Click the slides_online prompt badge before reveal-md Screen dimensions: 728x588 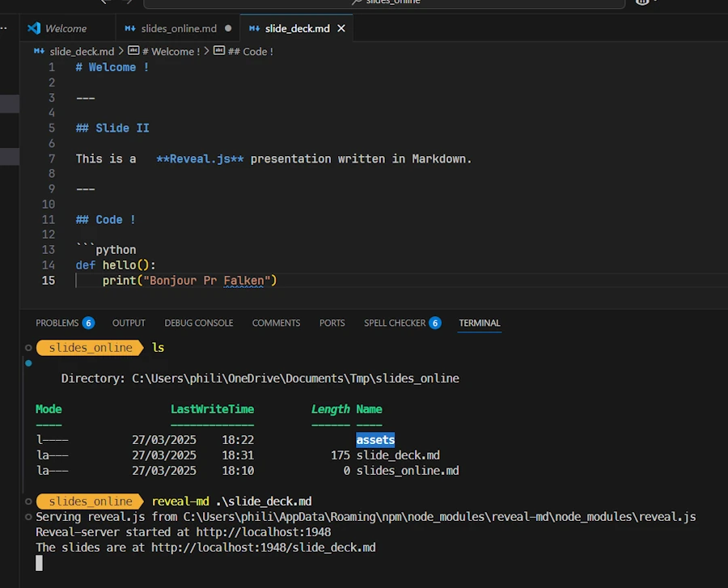pos(90,501)
